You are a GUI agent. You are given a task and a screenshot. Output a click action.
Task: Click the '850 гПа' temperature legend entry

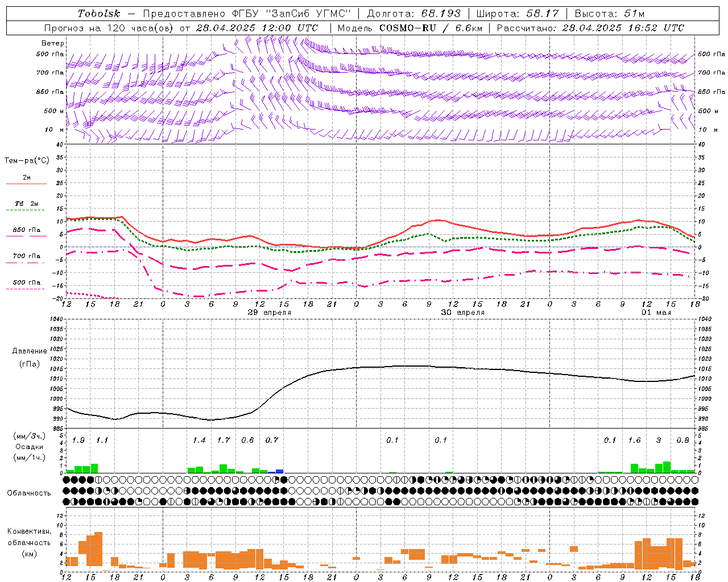(x=27, y=230)
